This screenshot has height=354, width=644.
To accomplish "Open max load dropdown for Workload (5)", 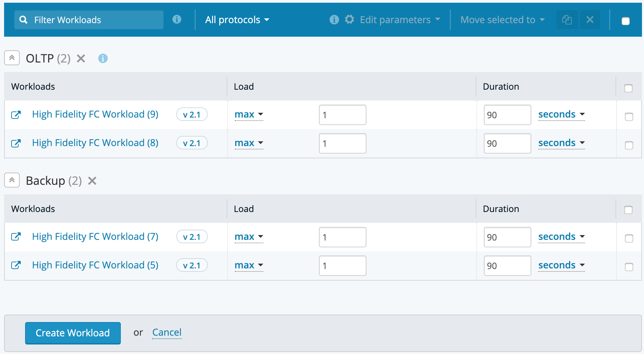I will click(249, 265).
